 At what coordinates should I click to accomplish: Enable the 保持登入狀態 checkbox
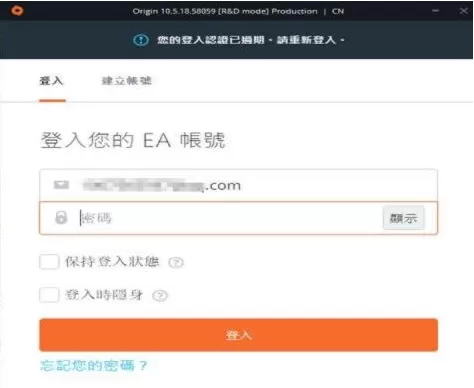[x=49, y=262]
